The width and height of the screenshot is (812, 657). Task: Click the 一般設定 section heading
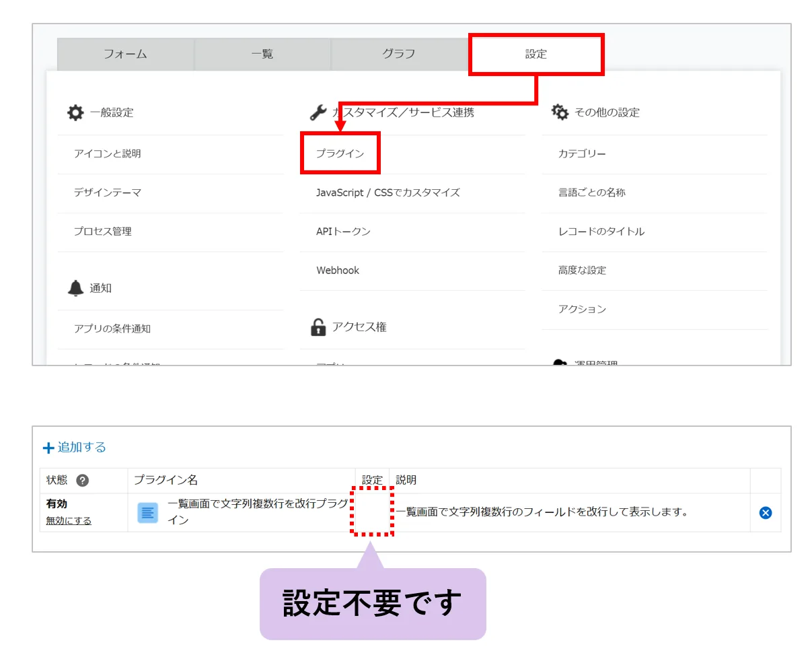(112, 112)
